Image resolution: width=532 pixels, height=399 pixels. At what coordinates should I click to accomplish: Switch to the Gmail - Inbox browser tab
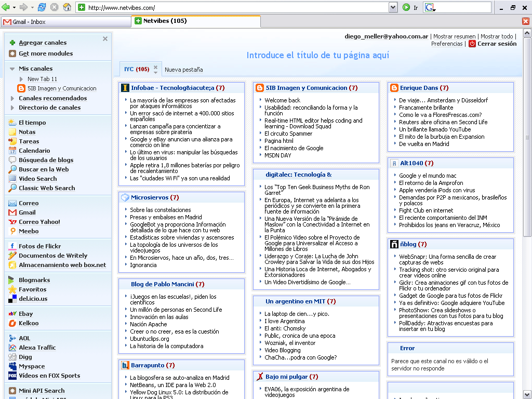66,22
